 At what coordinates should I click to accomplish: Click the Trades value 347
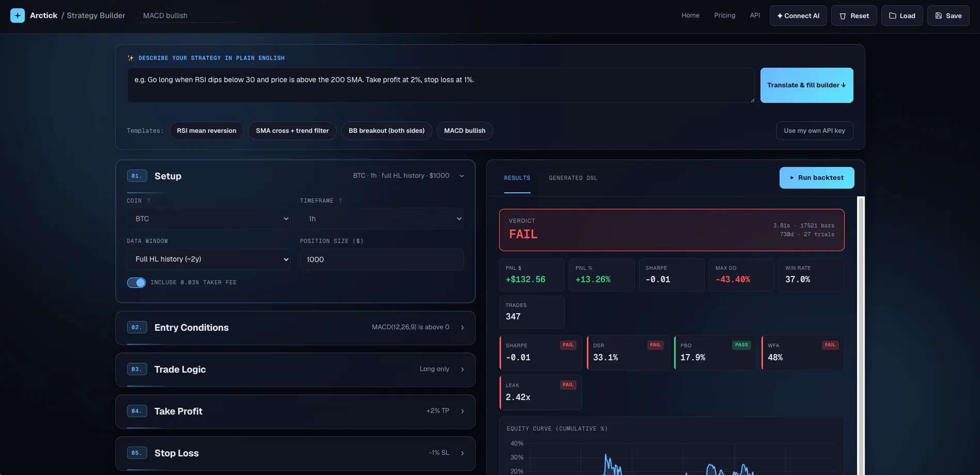click(513, 317)
